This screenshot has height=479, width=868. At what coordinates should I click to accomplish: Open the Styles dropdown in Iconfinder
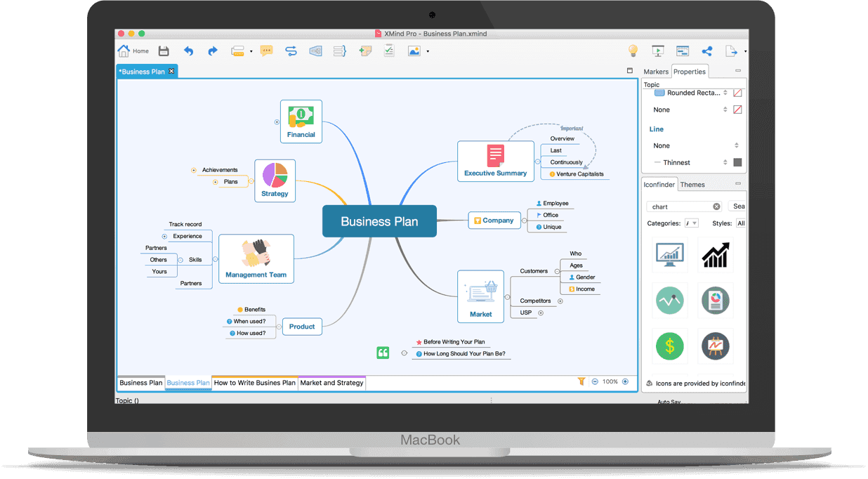pos(740,223)
